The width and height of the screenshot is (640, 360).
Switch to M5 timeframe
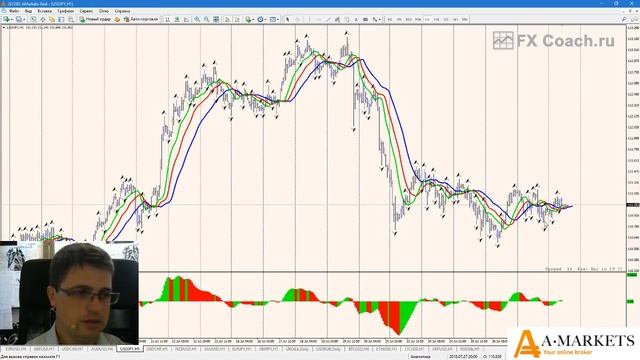(x=399, y=19)
